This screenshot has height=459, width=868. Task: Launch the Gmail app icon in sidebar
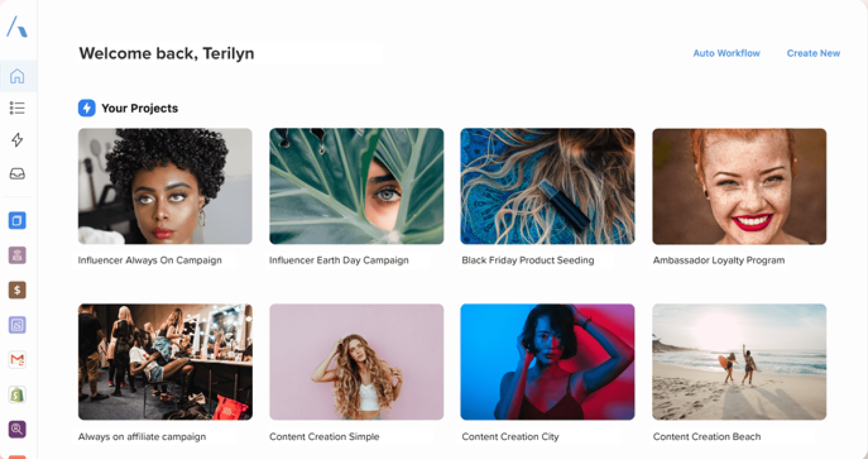[x=17, y=359]
